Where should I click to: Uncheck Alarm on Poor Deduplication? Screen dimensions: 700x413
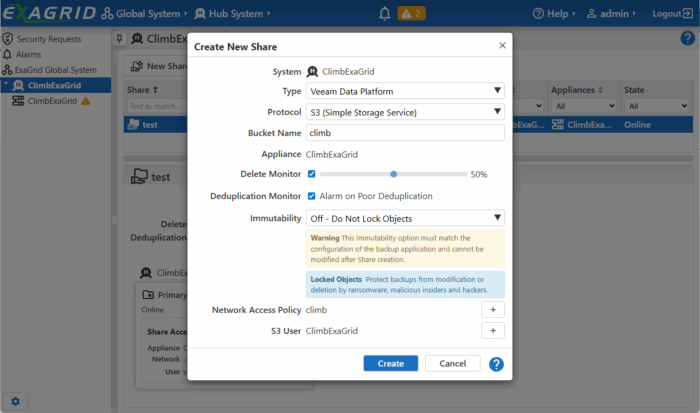pos(312,196)
